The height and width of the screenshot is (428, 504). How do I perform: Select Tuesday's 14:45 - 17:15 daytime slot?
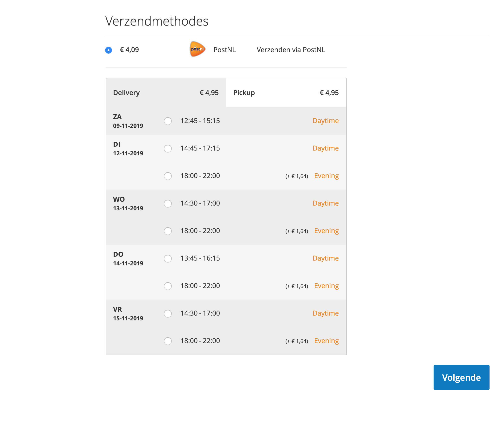168,149
